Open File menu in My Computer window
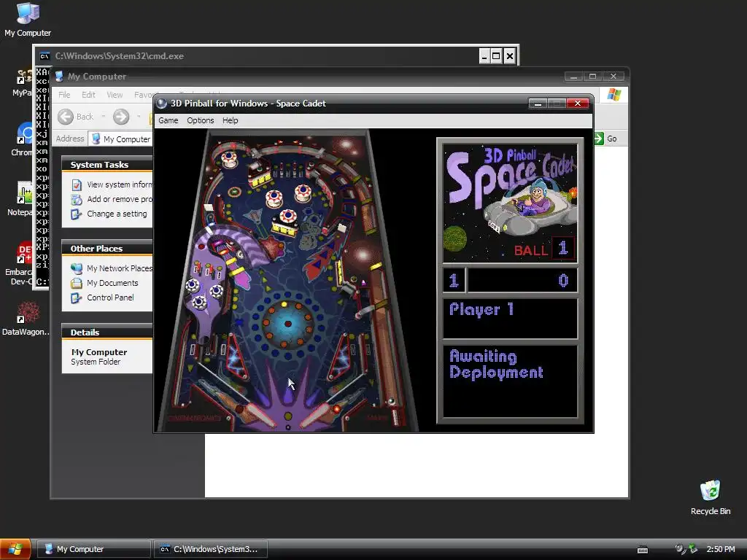The image size is (747, 560). (64, 95)
